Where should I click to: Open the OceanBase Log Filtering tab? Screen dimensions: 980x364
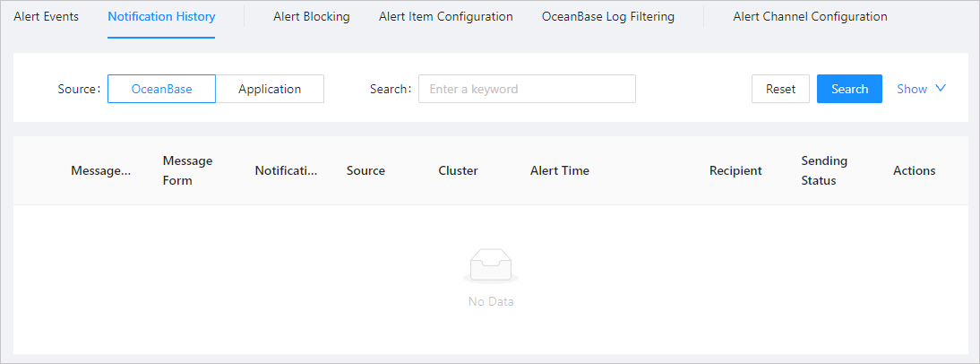608,16
